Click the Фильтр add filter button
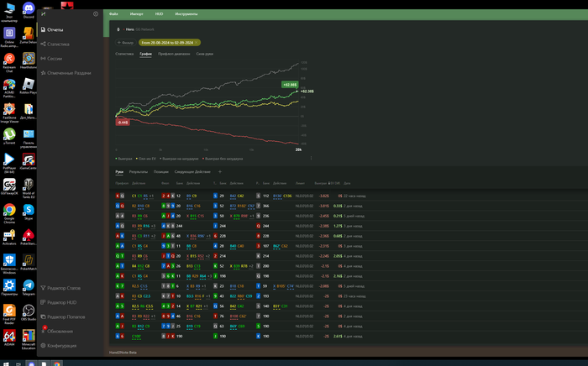Screen dimensions: 588x366 point(125,41)
